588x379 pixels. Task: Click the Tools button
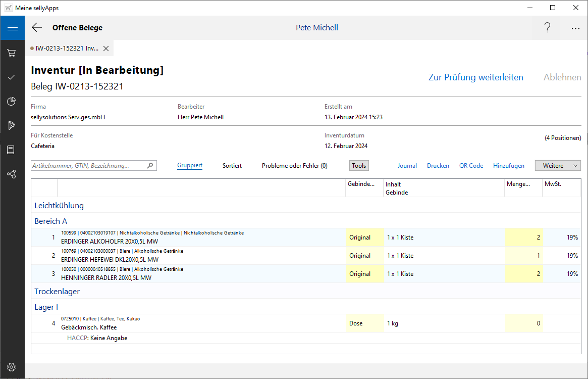click(359, 166)
